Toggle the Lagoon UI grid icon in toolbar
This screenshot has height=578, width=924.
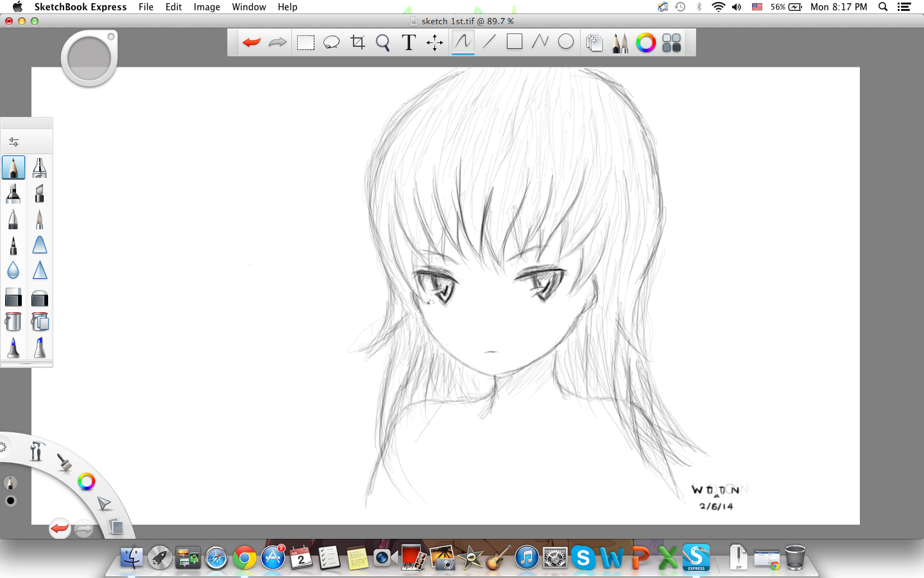point(671,43)
